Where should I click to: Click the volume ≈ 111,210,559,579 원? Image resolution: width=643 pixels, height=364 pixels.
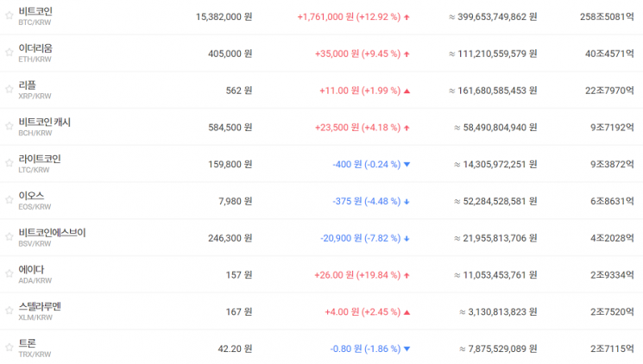[x=493, y=53]
